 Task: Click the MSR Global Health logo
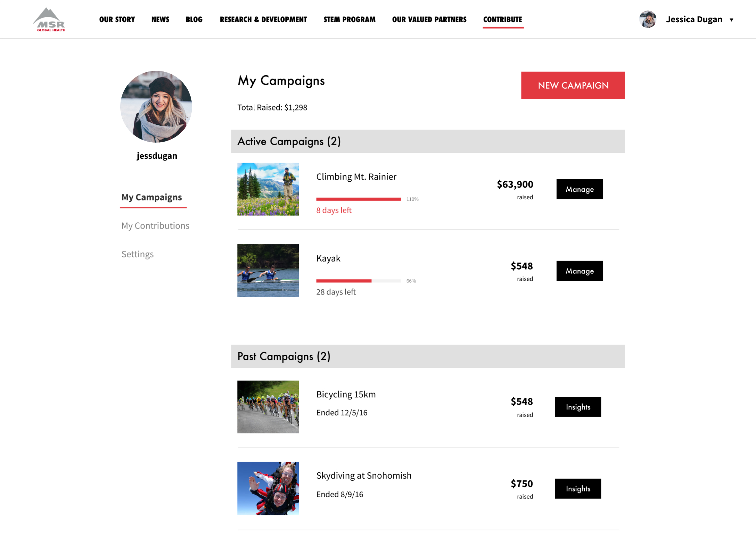tap(50, 20)
